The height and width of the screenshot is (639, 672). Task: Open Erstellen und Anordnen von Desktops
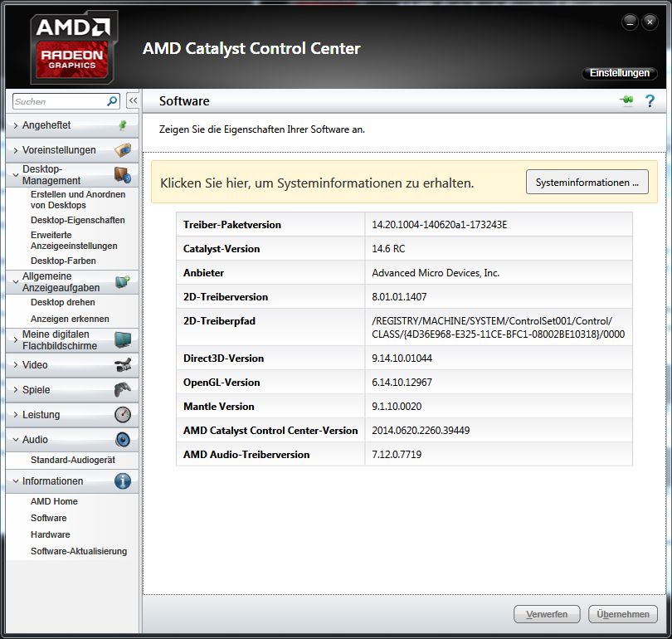tap(78, 200)
